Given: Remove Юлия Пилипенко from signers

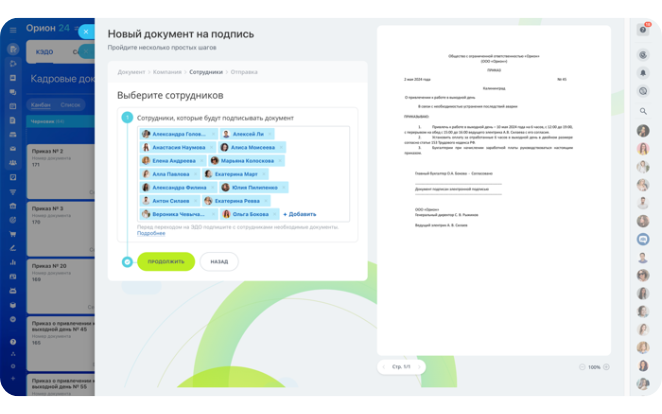Looking at the screenshot, I should pos(284,187).
